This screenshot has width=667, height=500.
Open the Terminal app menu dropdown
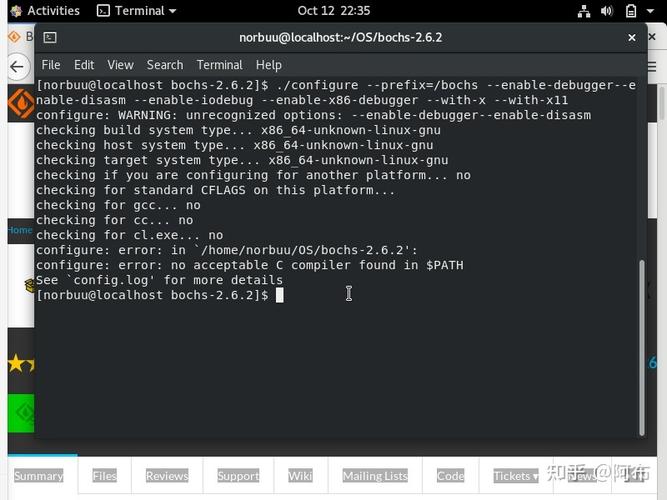pyautogui.click(x=137, y=11)
